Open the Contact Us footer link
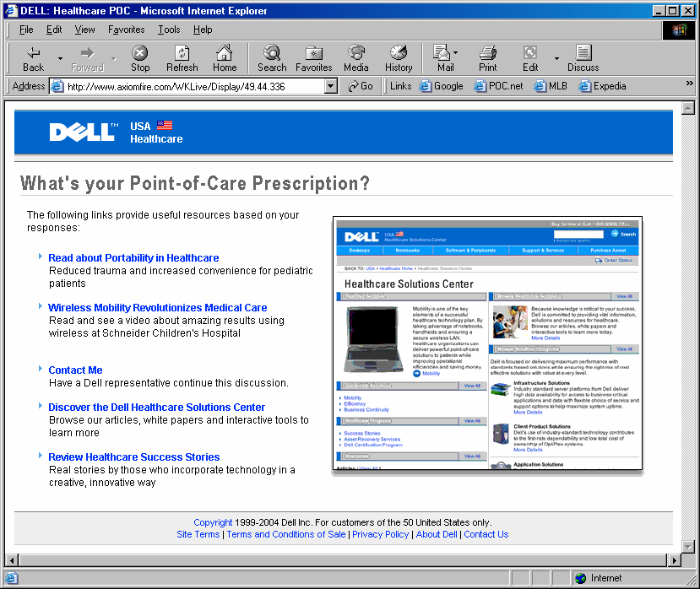This screenshot has width=700, height=589. tap(486, 534)
